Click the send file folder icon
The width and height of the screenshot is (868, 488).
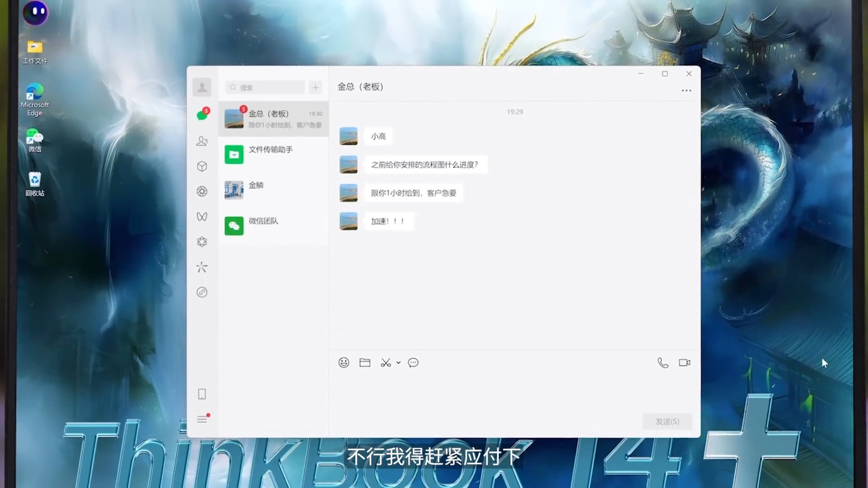365,363
